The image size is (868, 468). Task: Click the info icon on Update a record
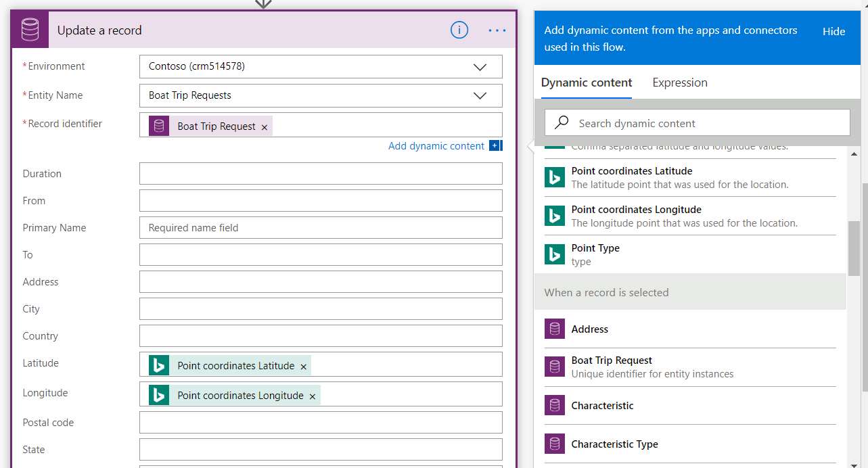pyautogui.click(x=459, y=30)
